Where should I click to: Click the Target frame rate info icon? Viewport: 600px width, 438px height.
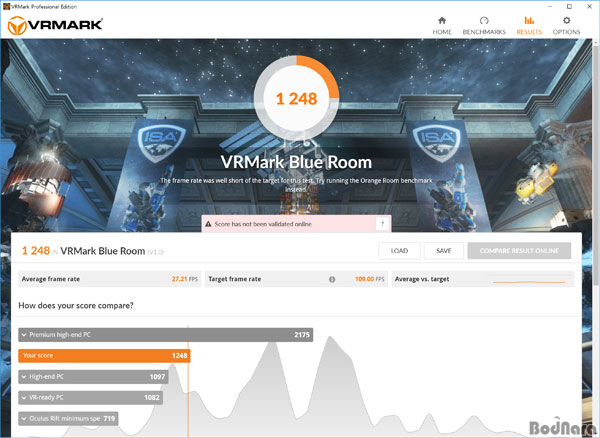[332, 279]
